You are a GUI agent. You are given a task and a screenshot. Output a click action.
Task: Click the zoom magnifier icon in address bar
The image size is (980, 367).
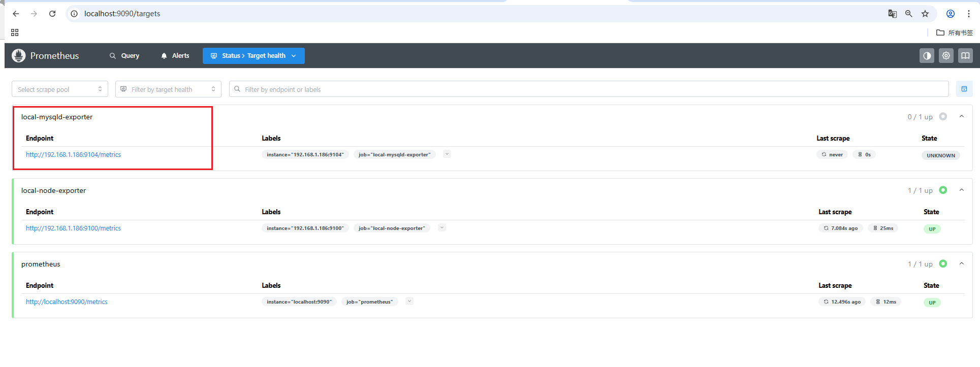(909, 14)
